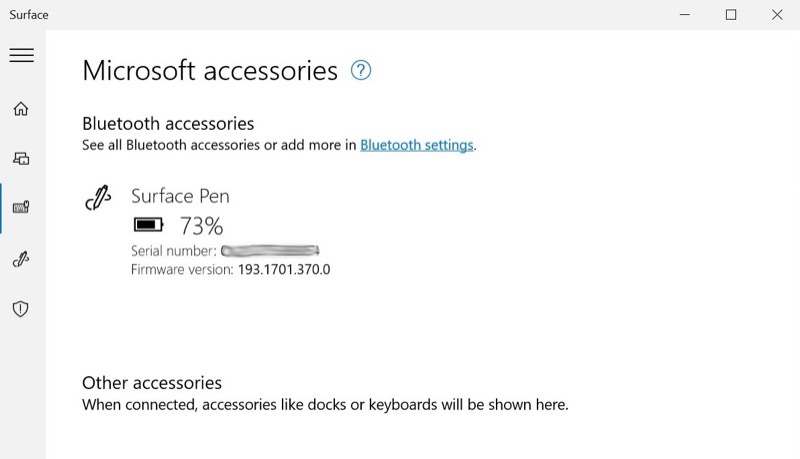Open the Pen settings sidebar icon
Image resolution: width=800 pixels, height=459 pixels.
(21, 259)
